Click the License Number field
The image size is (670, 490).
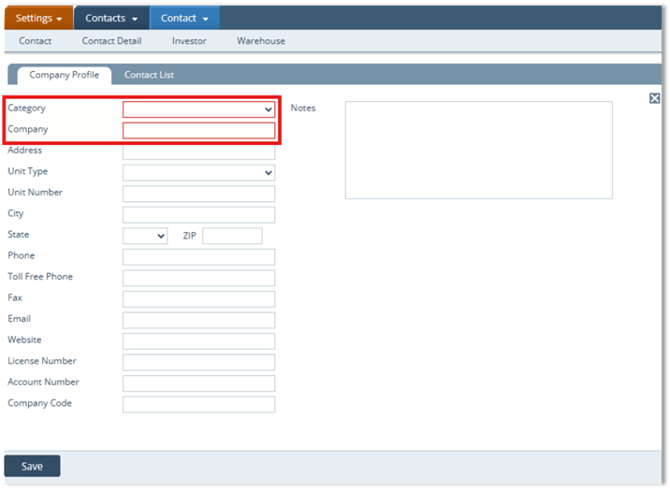pos(198,362)
